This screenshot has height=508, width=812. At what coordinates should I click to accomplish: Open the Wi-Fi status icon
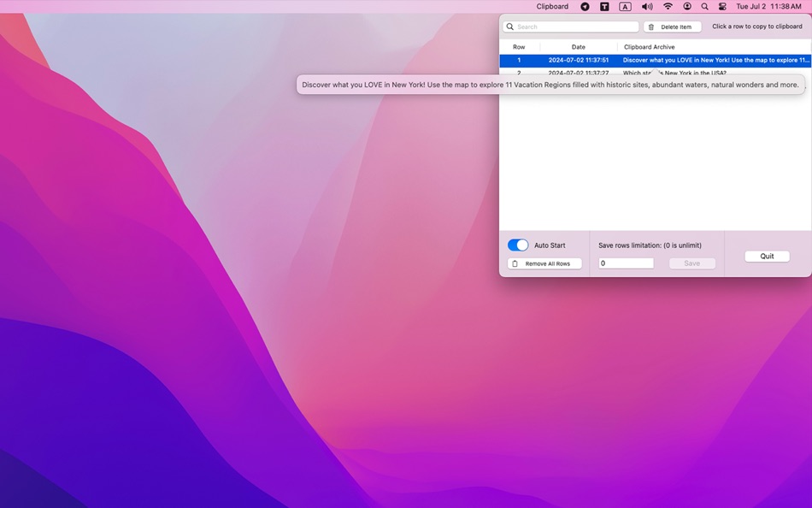click(x=667, y=6)
